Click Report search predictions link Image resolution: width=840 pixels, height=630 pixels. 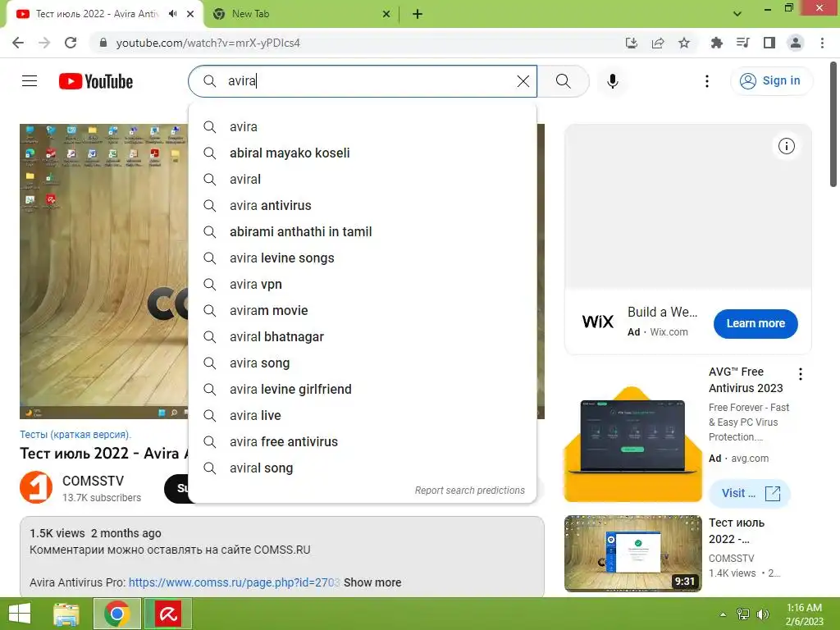(470, 491)
